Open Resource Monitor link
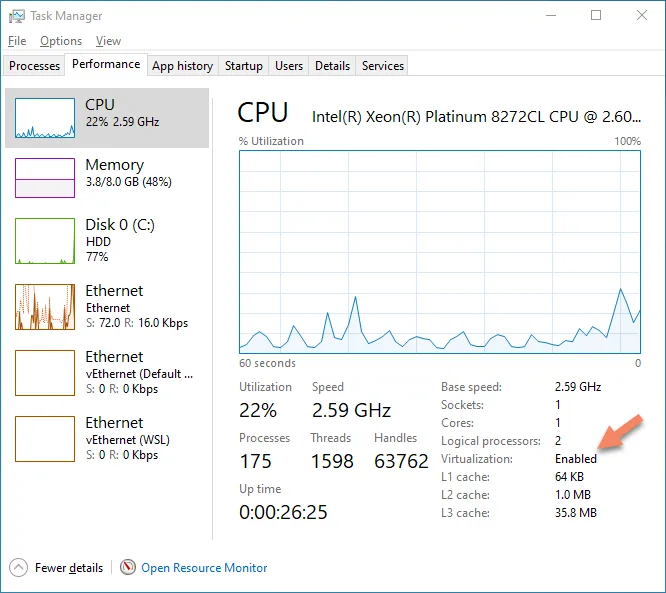Viewport: 666px width, 593px height. (204, 568)
